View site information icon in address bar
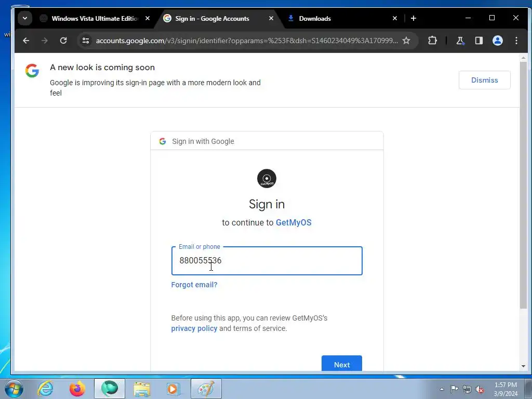Screen dimensions: 532x399 point(86,41)
